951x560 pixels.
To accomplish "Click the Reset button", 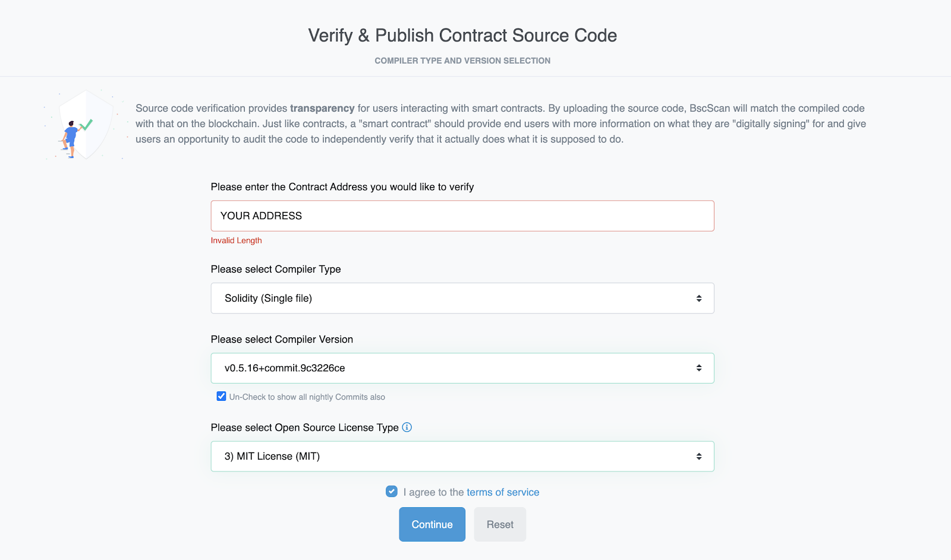I will (500, 524).
